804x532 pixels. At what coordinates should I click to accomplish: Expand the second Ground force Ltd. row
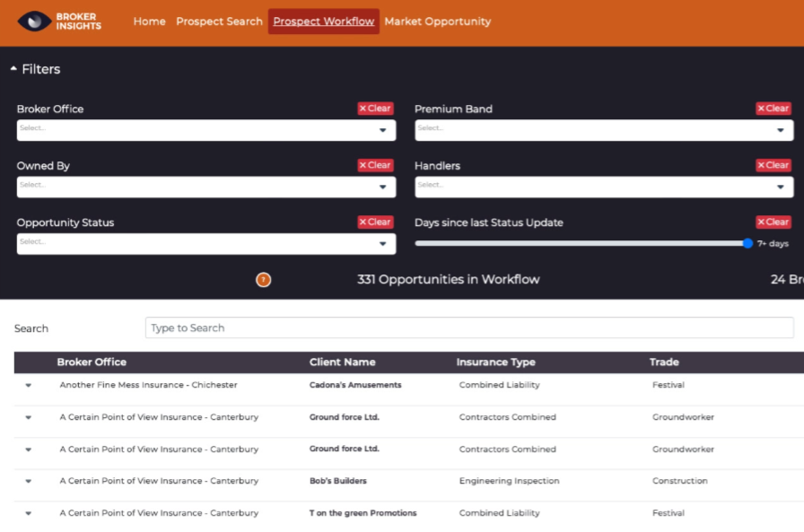28,449
